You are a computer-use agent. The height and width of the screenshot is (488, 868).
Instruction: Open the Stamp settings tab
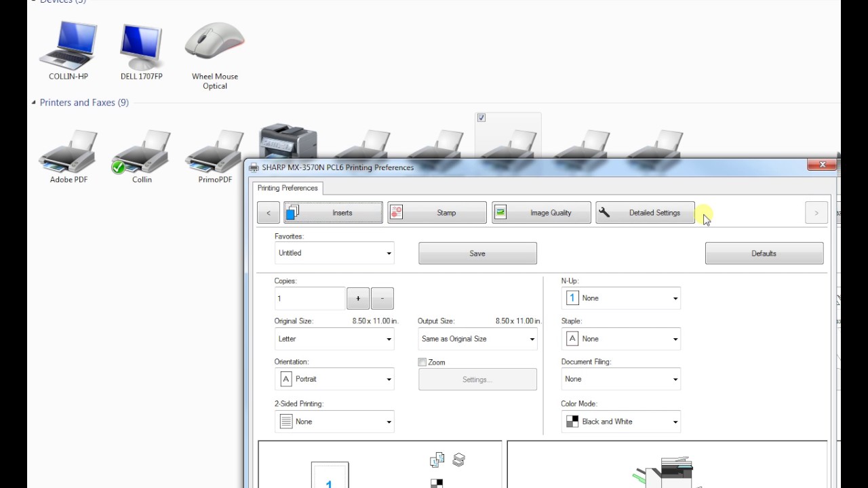(x=437, y=213)
